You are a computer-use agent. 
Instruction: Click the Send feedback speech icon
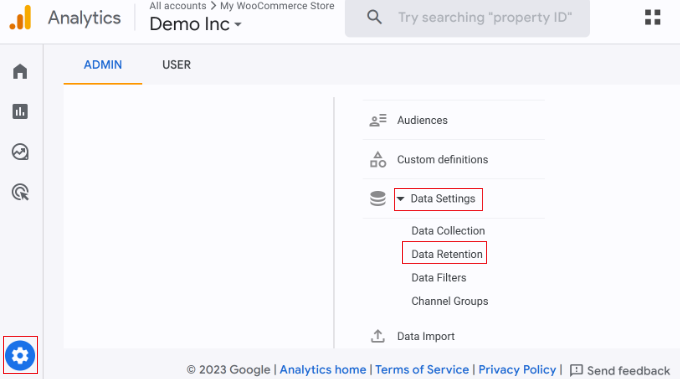576,370
